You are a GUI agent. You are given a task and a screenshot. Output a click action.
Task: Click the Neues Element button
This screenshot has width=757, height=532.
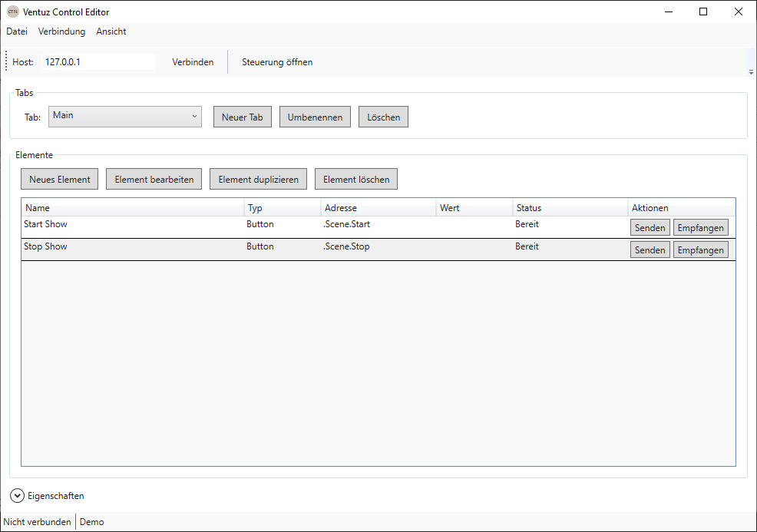(x=59, y=179)
